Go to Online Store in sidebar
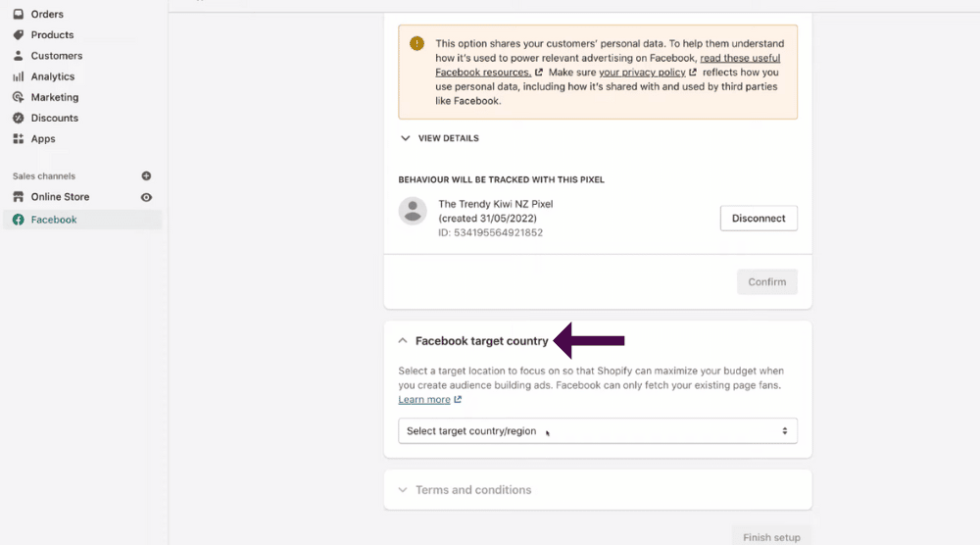Viewport: 980px width, 545px height. [60, 197]
